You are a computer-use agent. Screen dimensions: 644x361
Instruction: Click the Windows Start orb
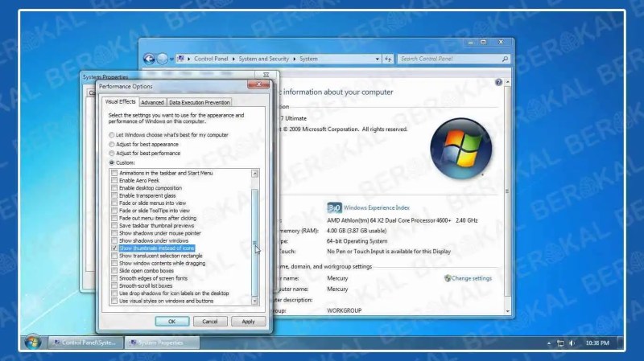click(x=32, y=343)
